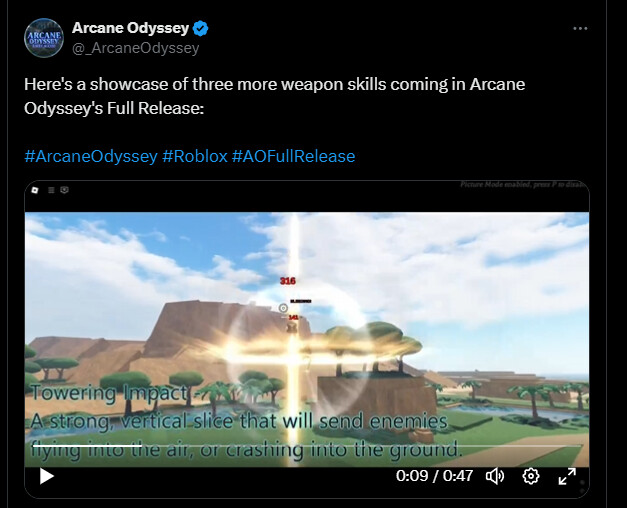Open video settings gear
627x508 pixels.
[531, 476]
